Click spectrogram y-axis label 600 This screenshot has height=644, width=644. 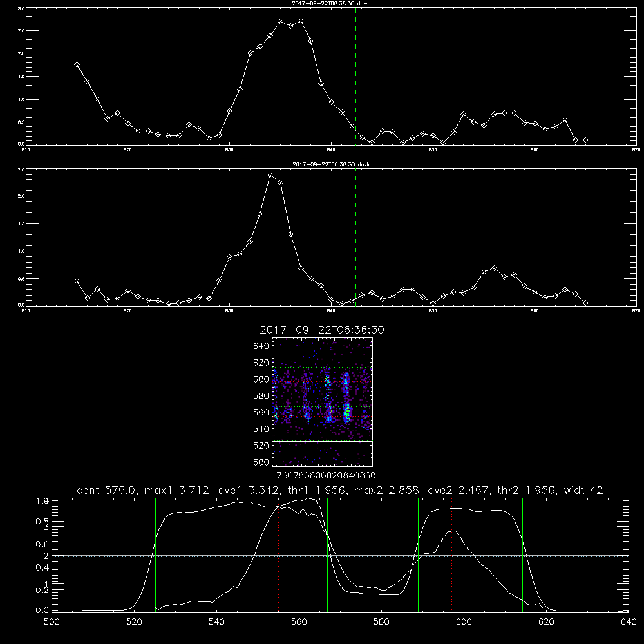click(261, 379)
